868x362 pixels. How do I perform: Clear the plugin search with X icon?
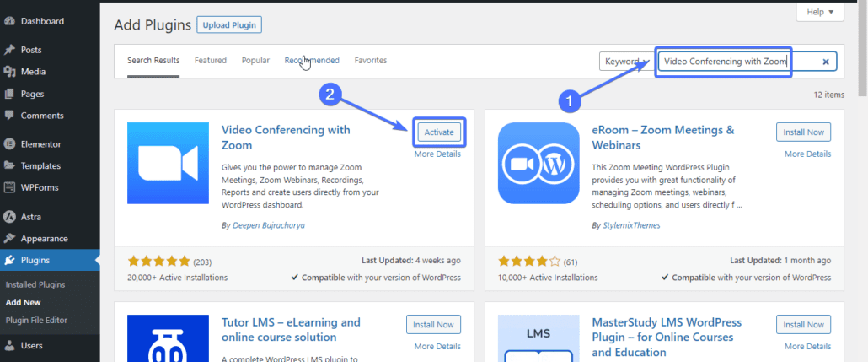coord(825,62)
